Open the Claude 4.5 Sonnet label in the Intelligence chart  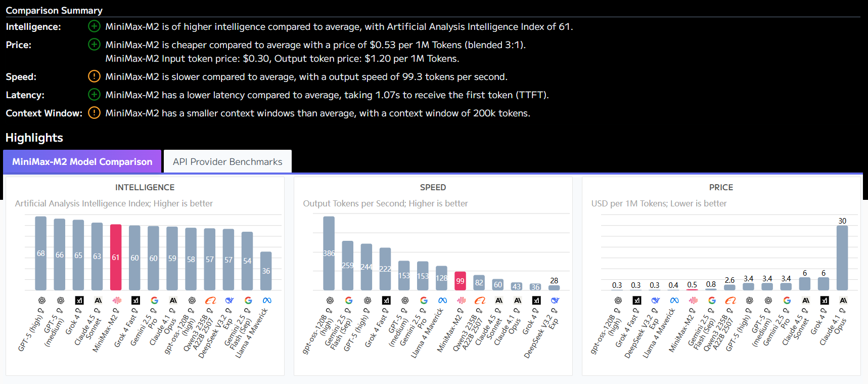(88, 329)
